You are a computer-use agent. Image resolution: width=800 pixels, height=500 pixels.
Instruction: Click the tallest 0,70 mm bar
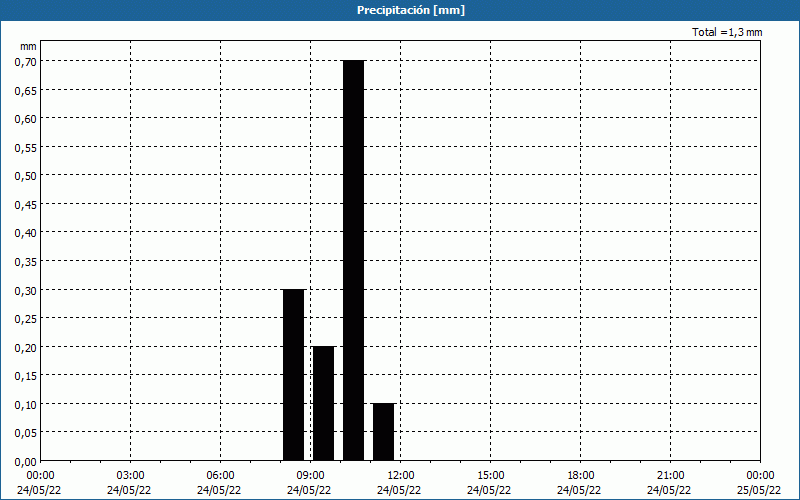pos(354,261)
